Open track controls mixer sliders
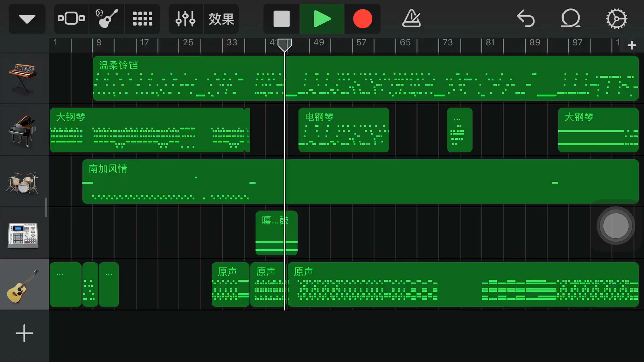Image resolution: width=644 pixels, height=362 pixels. coord(185,19)
